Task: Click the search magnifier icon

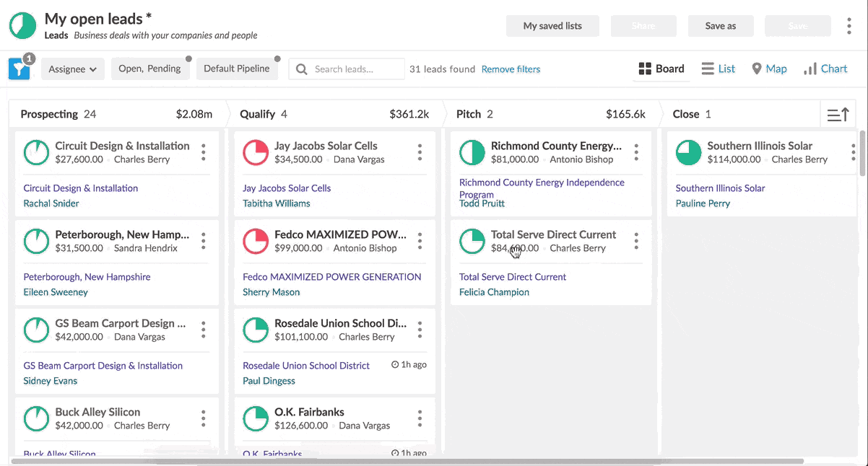Action: coord(303,69)
